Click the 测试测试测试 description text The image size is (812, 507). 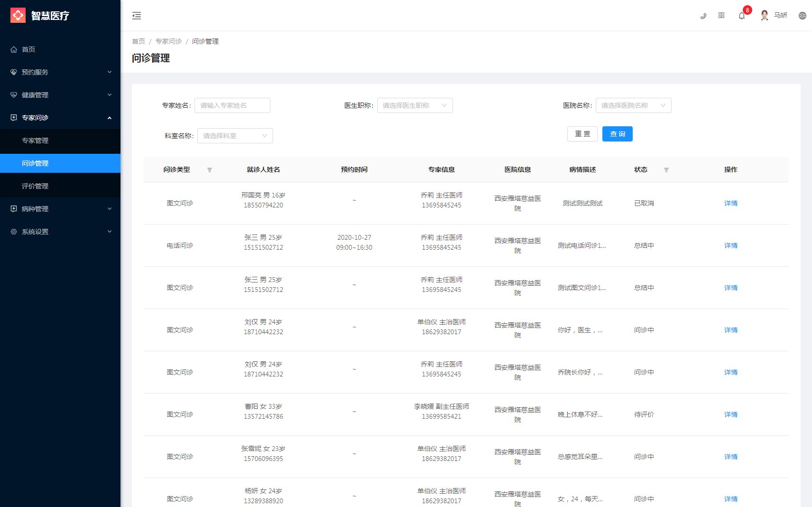(582, 203)
